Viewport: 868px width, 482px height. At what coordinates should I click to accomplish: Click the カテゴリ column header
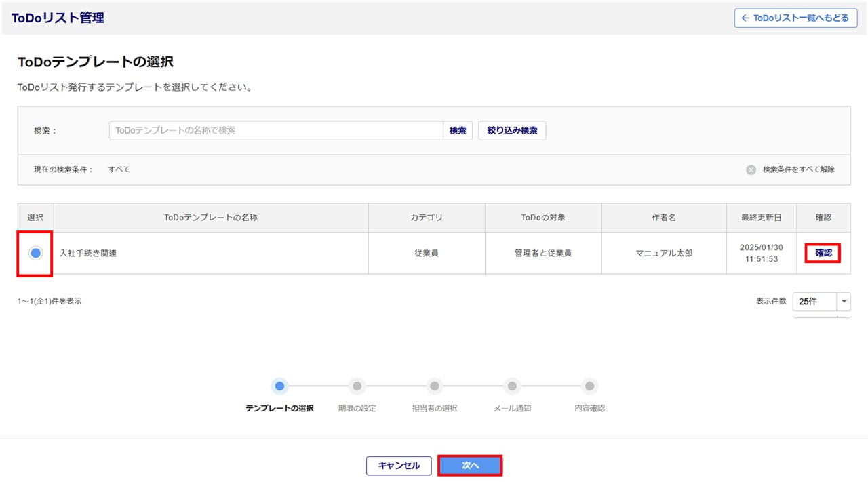[426, 218]
